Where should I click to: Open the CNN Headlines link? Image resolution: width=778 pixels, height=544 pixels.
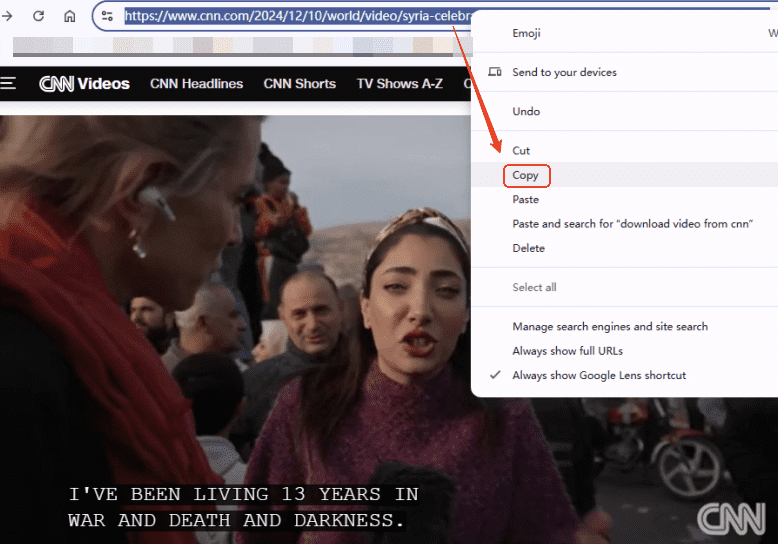tap(196, 84)
